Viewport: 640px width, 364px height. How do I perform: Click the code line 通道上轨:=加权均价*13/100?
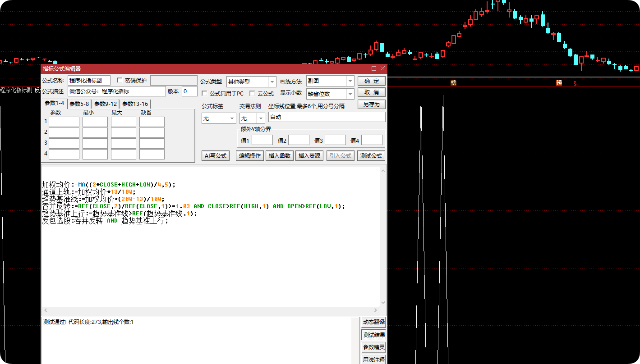(x=88, y=192)
